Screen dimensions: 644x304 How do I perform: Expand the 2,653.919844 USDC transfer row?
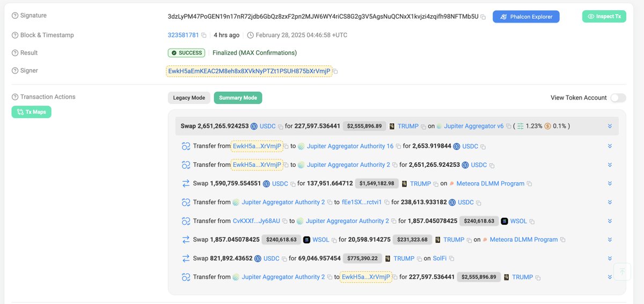(x=610, y=146)
